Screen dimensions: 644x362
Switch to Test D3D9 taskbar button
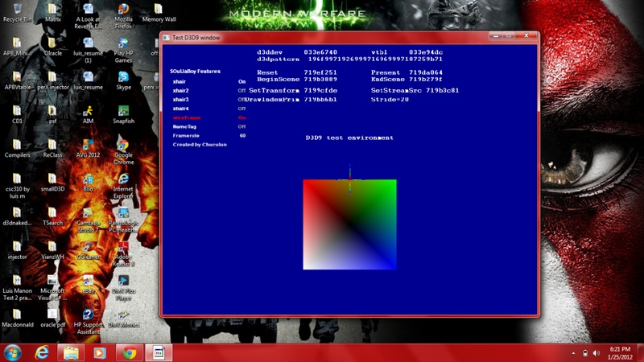[x=159, y=353]
